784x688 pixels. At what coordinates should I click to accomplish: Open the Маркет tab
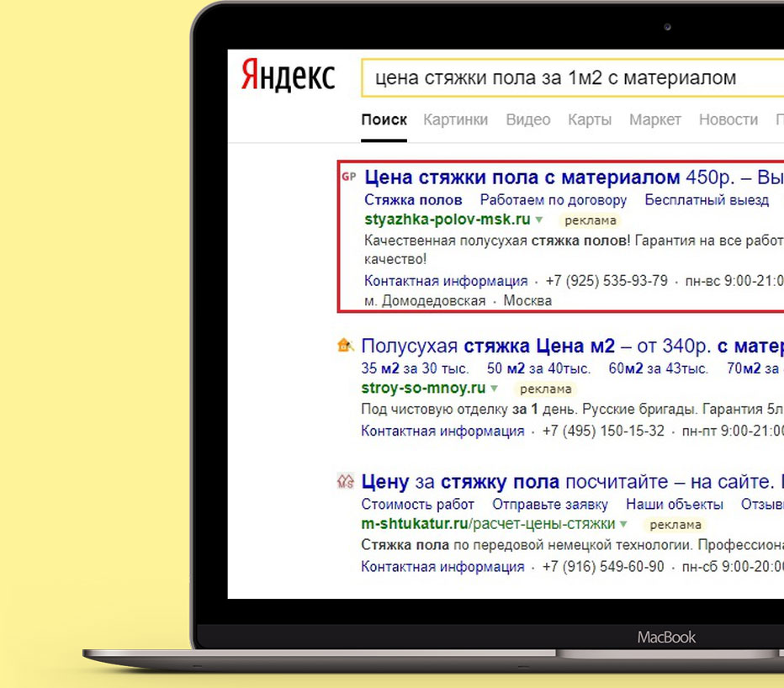tap(655, 119)
